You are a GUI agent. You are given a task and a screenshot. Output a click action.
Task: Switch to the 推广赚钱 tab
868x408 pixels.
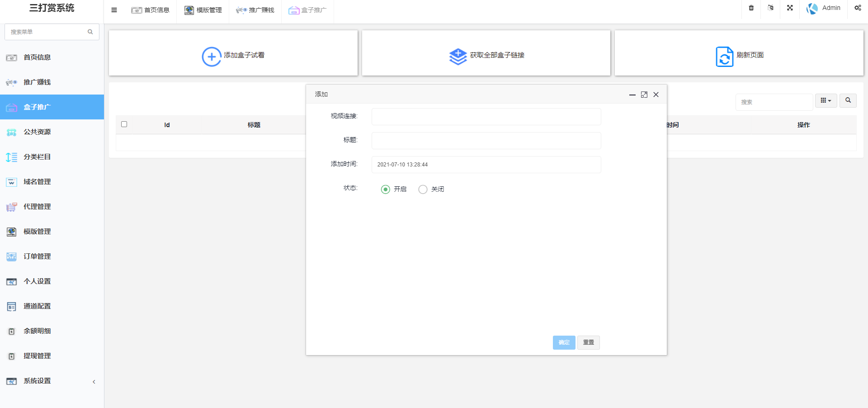click(x=255, y=9)
